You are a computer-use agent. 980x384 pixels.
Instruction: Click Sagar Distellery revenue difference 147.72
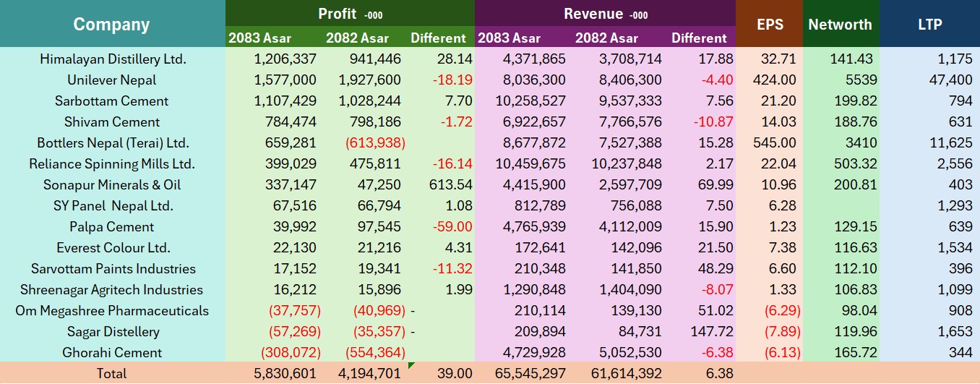click(x=711, y=331)
